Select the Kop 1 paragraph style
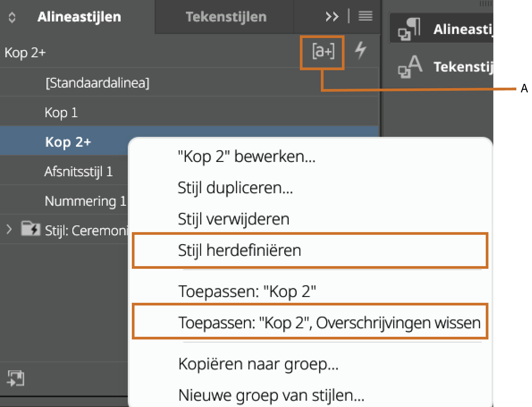Viewport: 532px width, 407px height. [x=61, y=113]
